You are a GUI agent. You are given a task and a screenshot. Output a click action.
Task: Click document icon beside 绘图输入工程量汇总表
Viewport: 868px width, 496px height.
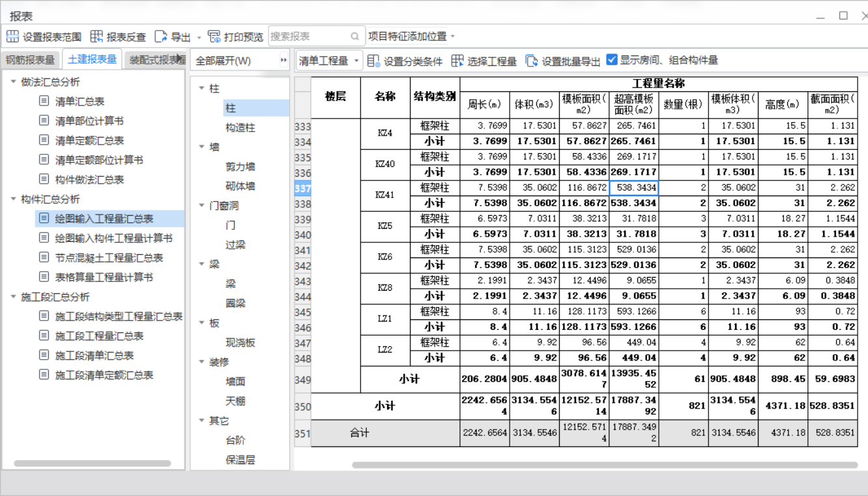pyautogui.click(x=44, y=218)
